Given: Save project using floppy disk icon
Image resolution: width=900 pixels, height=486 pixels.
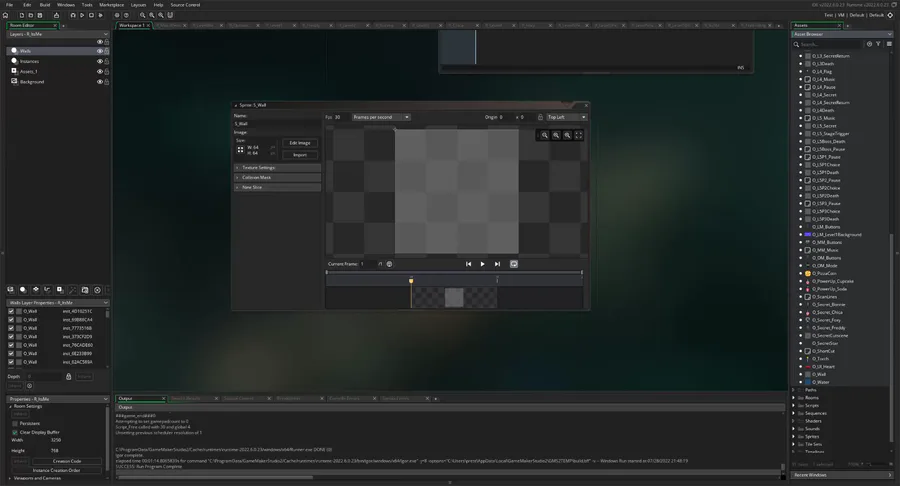Looking at the screenshot, I should (x=40, y=15).
